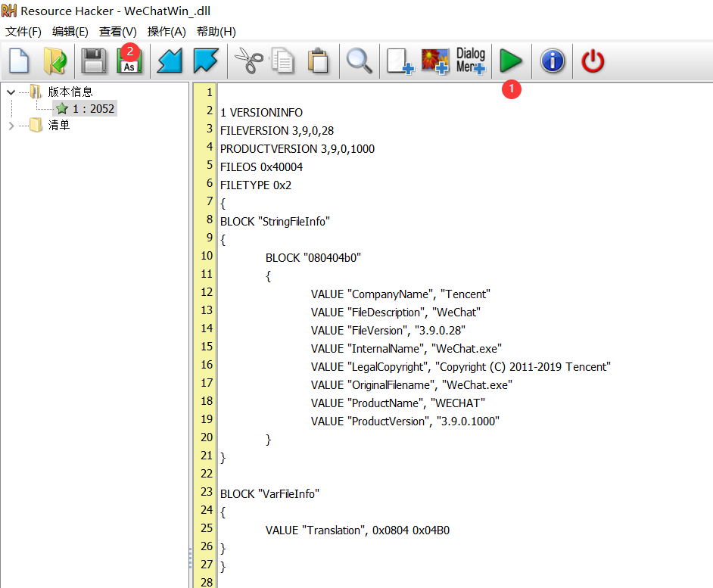Click the '1 VERSIONINFO' line
Screen dimensions: 713x588
click(261, 112)
